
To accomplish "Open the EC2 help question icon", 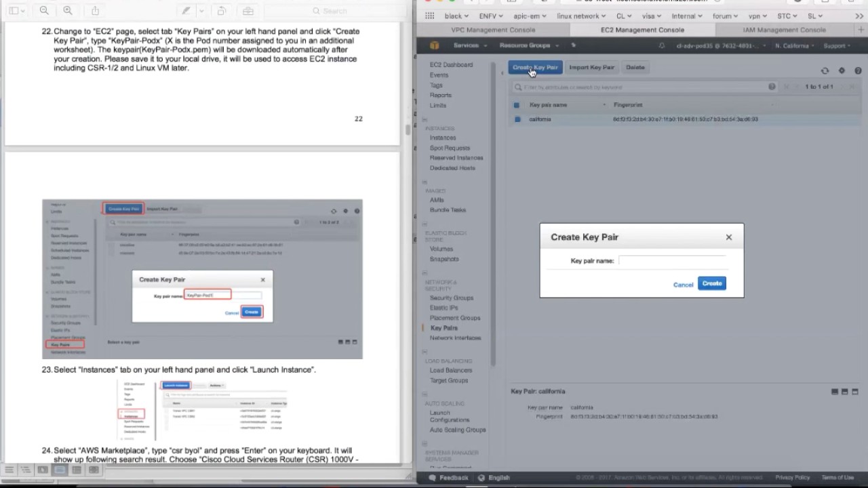I will pos(858,70).
